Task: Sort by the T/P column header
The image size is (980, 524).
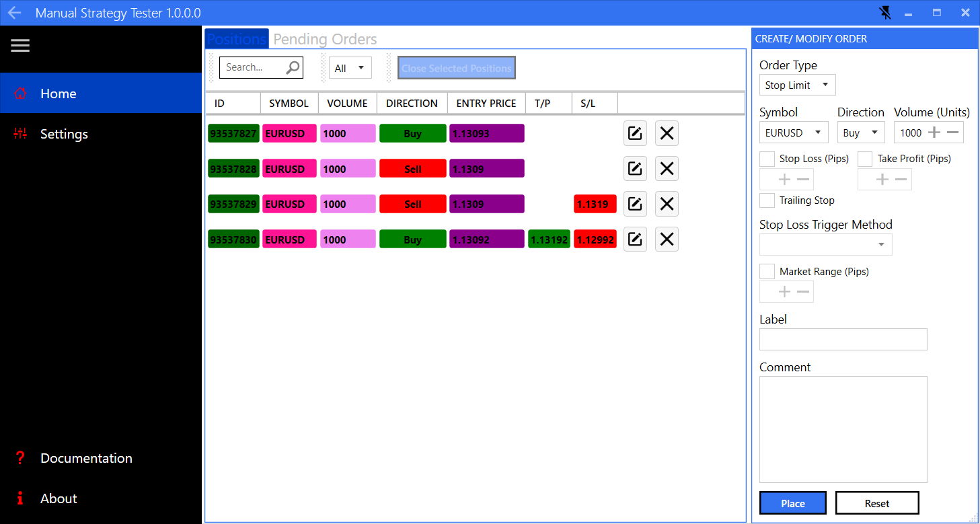Action: tap(549, 103)
